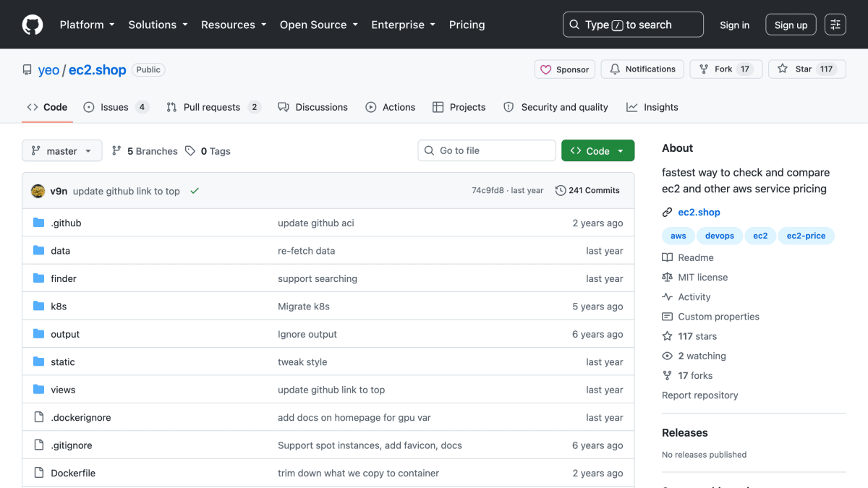The image size is (868, 488).
Task: Open the master branch selector dropdown
Action: pyautogui.click(x=62, y=151)
